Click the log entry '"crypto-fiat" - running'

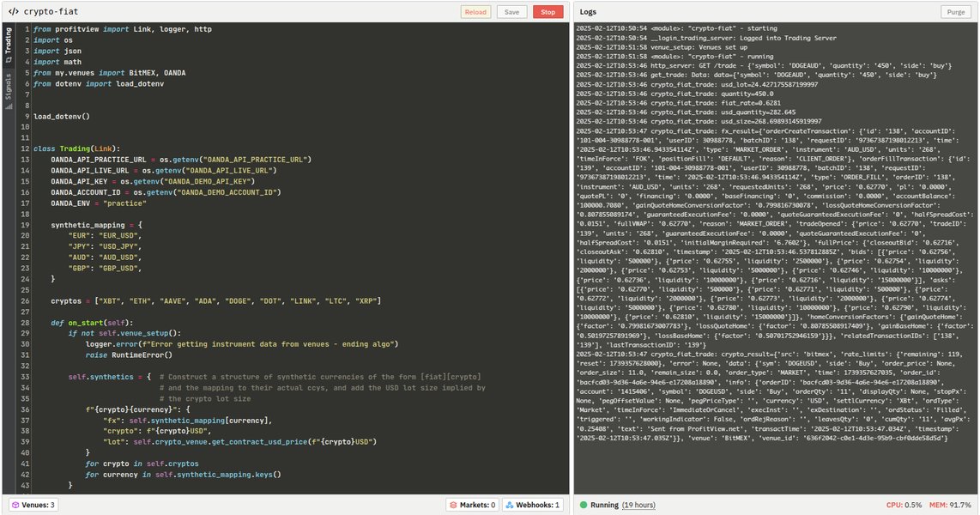pos(675,57)
